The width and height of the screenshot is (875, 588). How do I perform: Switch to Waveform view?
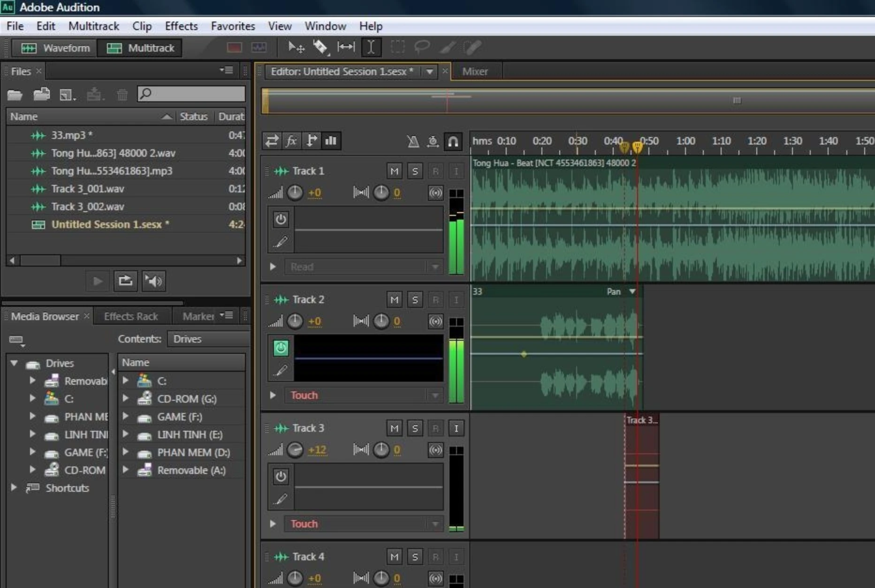coord(55,48)
